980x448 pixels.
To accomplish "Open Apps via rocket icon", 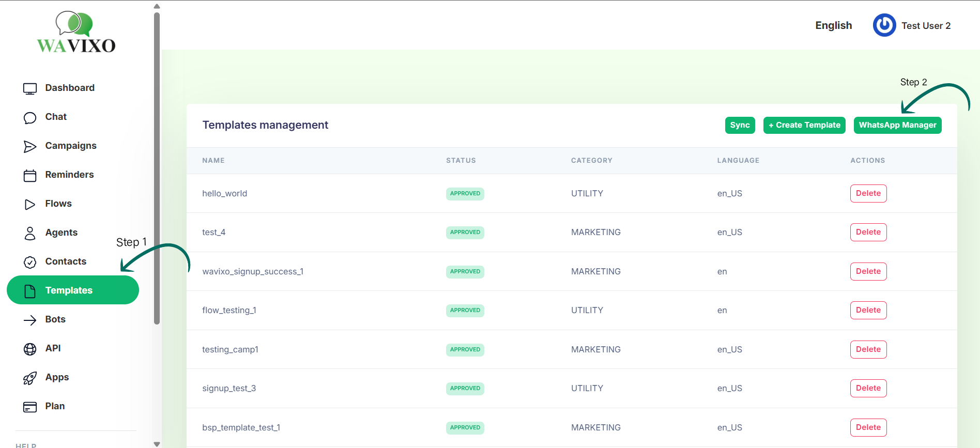I will (x=30, y=378).
